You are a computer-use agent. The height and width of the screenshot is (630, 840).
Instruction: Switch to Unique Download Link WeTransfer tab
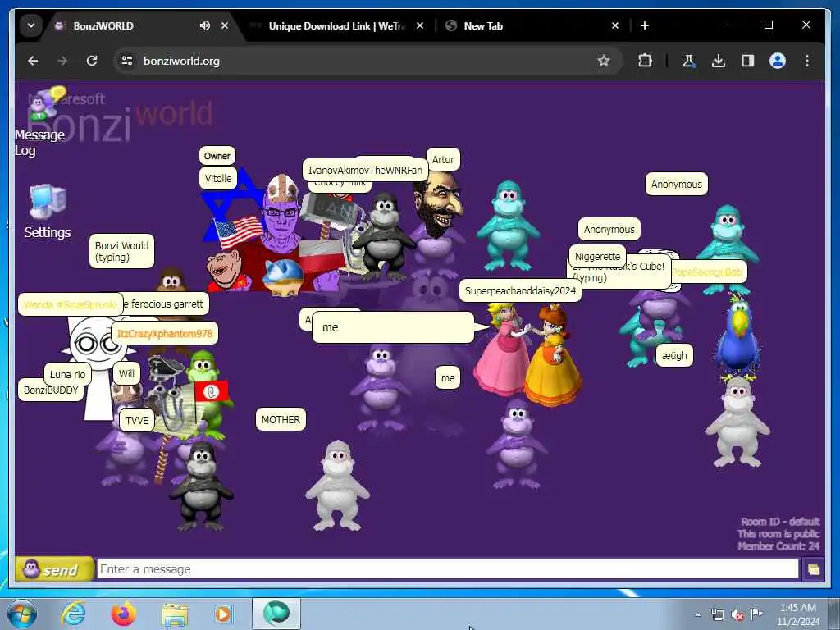point(336,25)
